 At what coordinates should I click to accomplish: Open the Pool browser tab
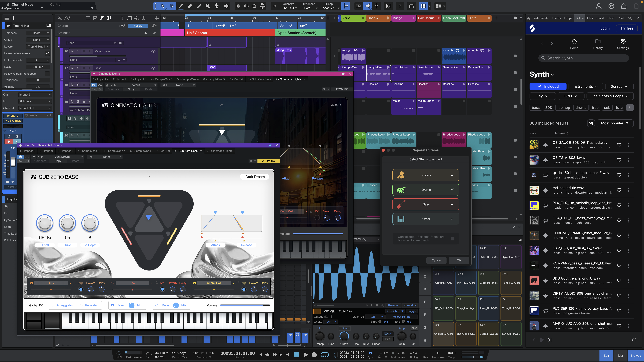pyautogui.click(x=620, y=18)
